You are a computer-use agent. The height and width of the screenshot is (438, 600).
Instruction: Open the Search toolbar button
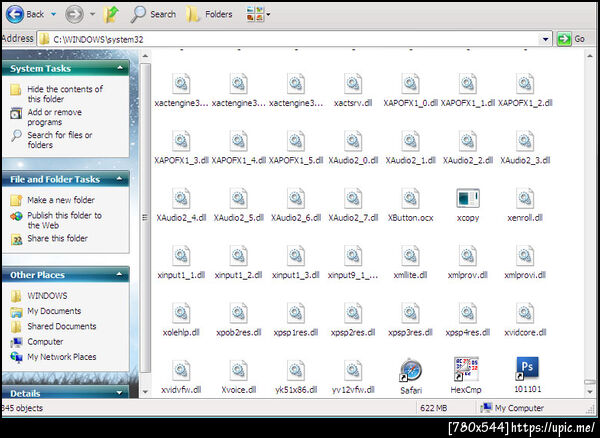(x=153, y=15)
